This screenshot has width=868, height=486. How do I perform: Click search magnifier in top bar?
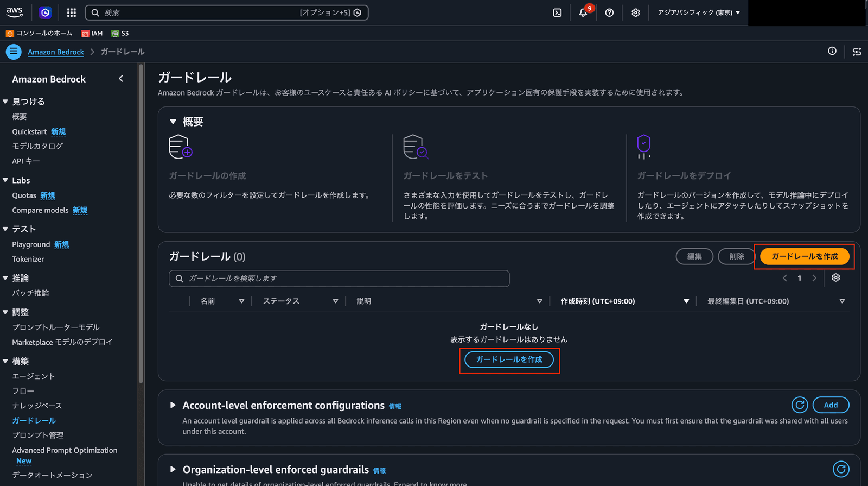coord(95,12)
